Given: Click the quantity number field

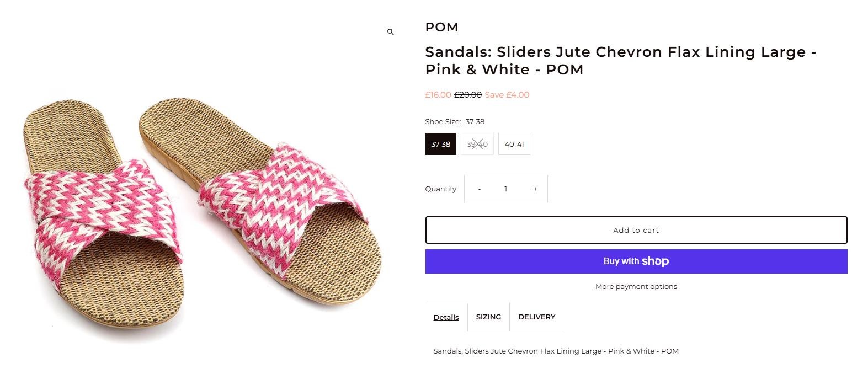Looking at the screenshot, I should pyautogui.click(x=505, y=189).
